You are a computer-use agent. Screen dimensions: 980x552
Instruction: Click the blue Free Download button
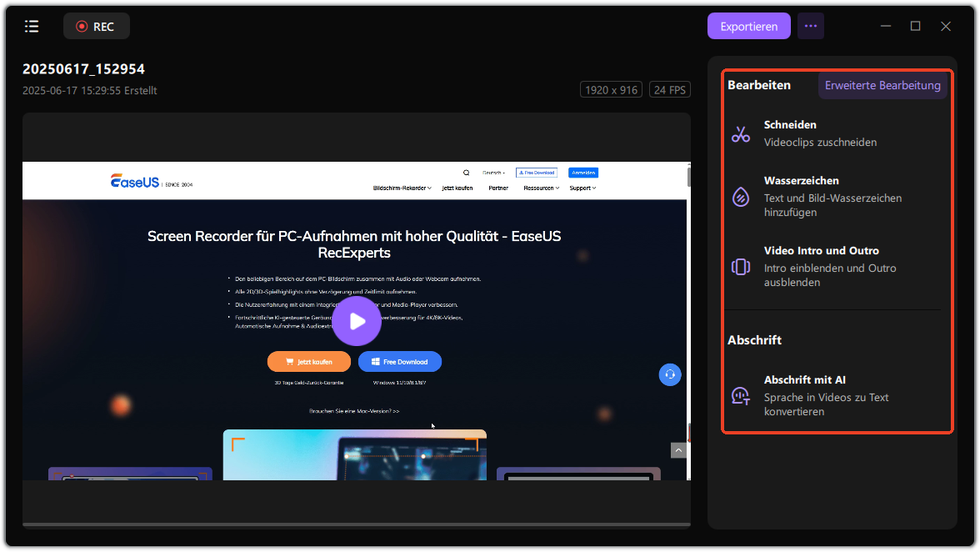400,362
